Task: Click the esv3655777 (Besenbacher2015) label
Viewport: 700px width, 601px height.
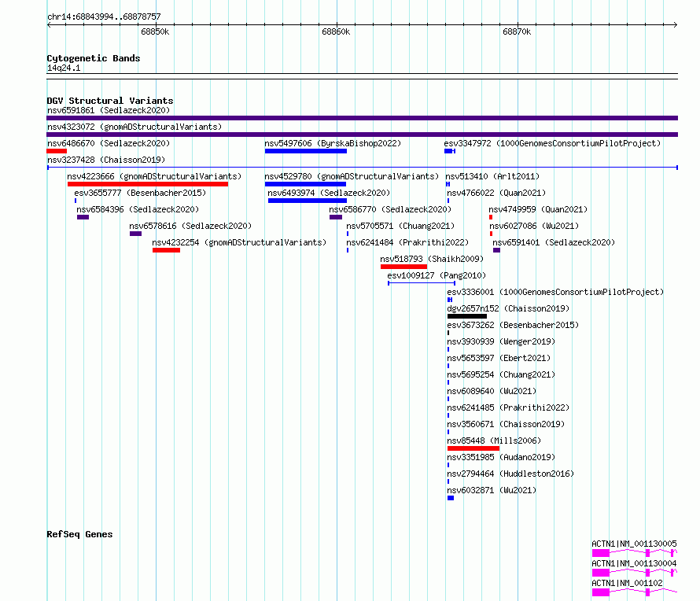Action: [140, 193]
